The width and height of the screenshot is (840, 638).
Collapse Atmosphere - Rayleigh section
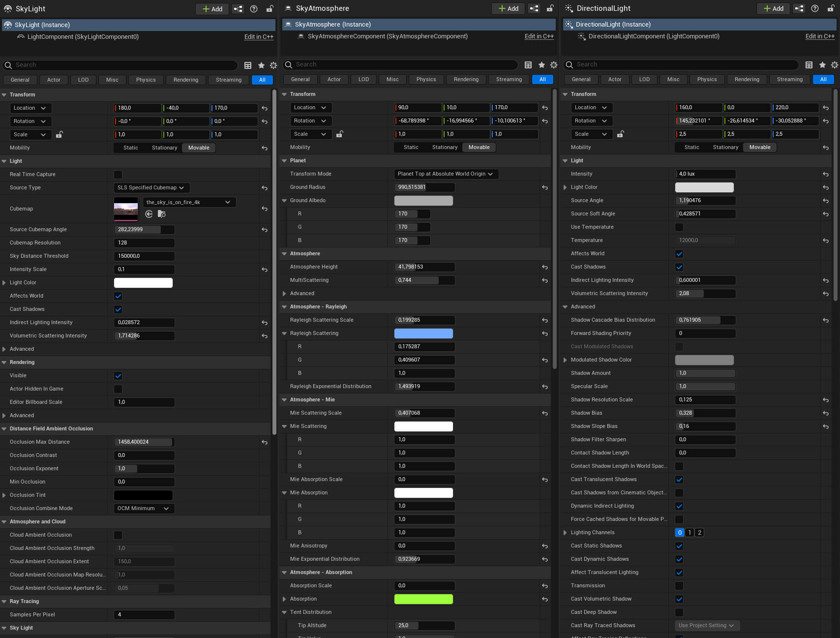[284, 307]
